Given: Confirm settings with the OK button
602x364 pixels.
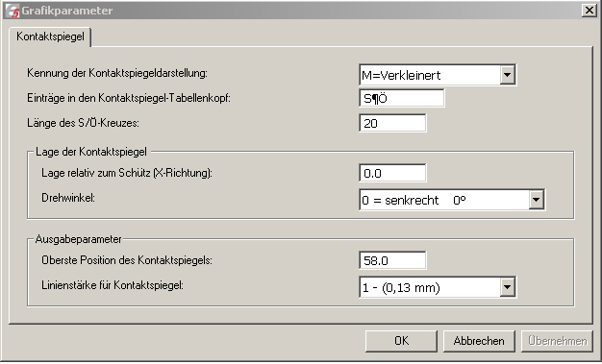Looking at the screenshot, I should point(401,341).
